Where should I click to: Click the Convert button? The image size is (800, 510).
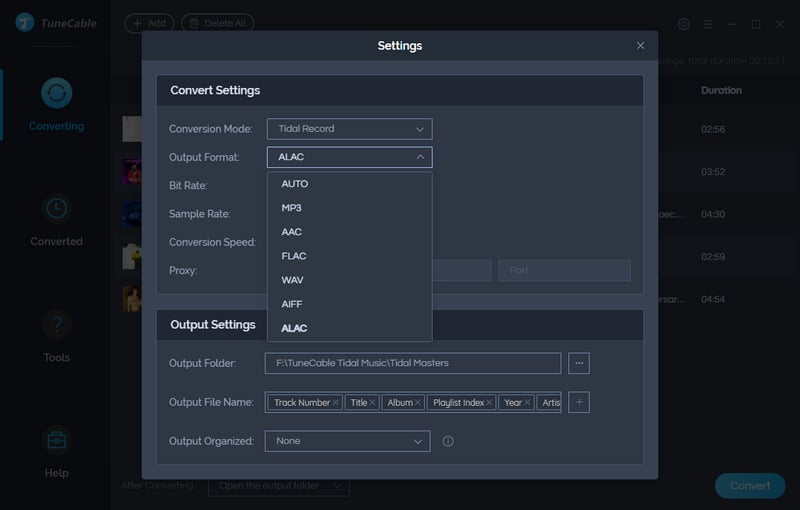coord(750,486)
